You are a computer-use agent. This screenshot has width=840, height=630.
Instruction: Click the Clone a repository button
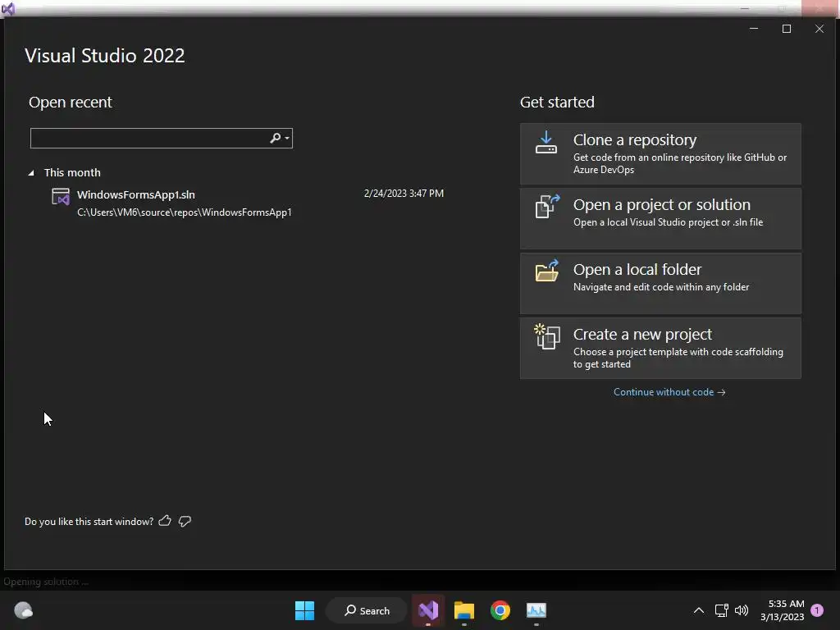pyautogui.click(x=660, y=153)
